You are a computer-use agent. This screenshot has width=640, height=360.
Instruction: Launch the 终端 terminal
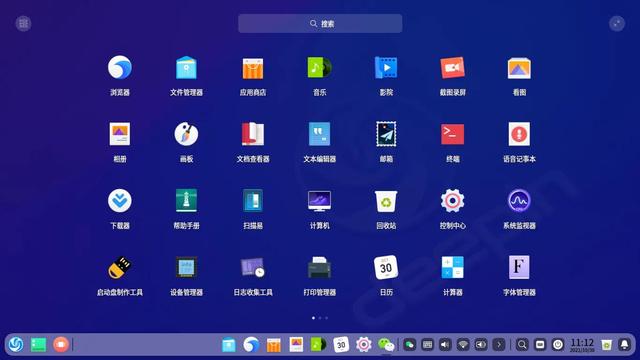(453, 134)
